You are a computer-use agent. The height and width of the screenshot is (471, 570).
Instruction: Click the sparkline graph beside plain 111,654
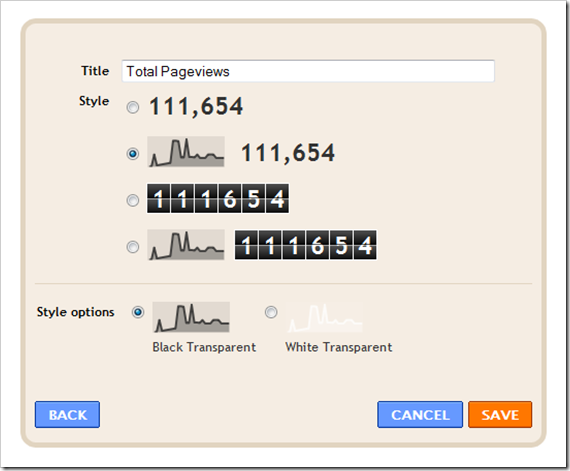[x=186, y=152]
